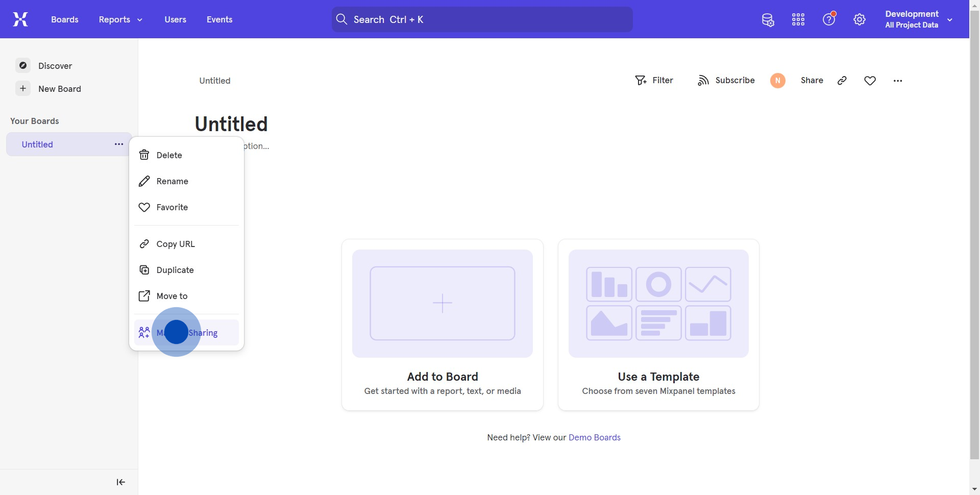This screenshot has height=495, width=980.
Task: Open the data management icon in header
Action: [x=768, y=20]
